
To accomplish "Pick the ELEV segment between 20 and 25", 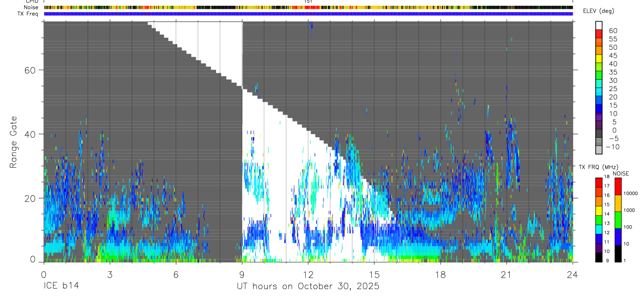I will tap(599, 92).
